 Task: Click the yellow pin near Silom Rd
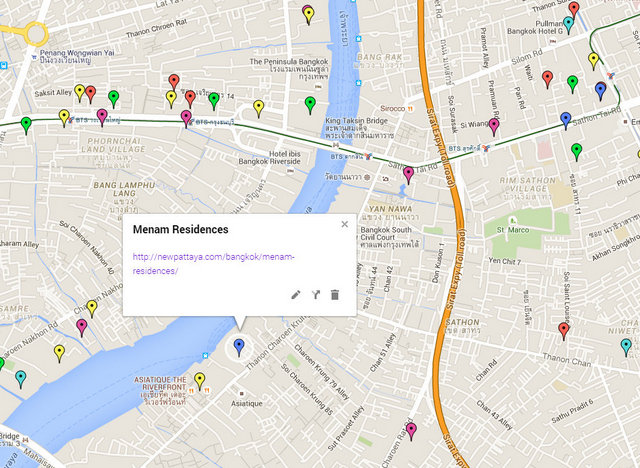pyautogui.click(x=593, y=61)
